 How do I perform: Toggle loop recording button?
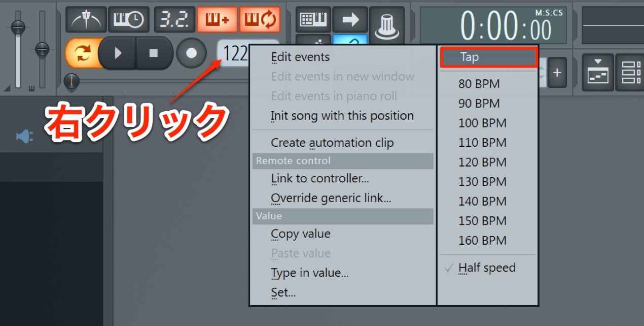click(x=260, y=20)
